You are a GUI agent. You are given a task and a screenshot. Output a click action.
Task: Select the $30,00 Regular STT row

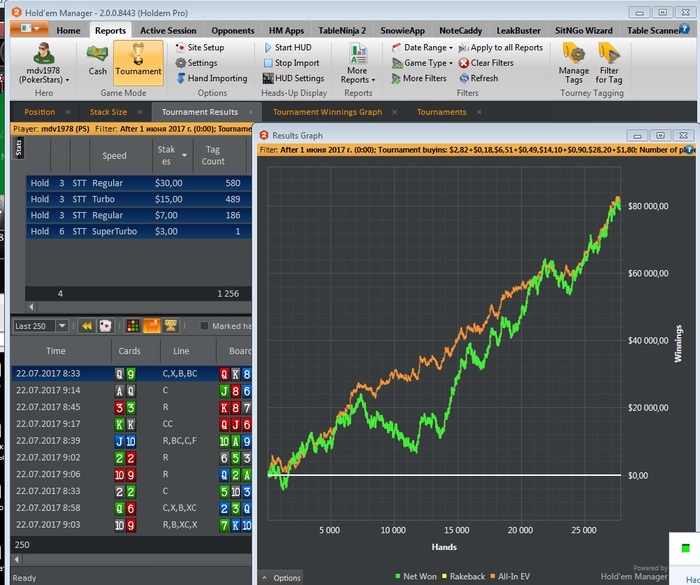pyautogui.click(x=139, y=183)
